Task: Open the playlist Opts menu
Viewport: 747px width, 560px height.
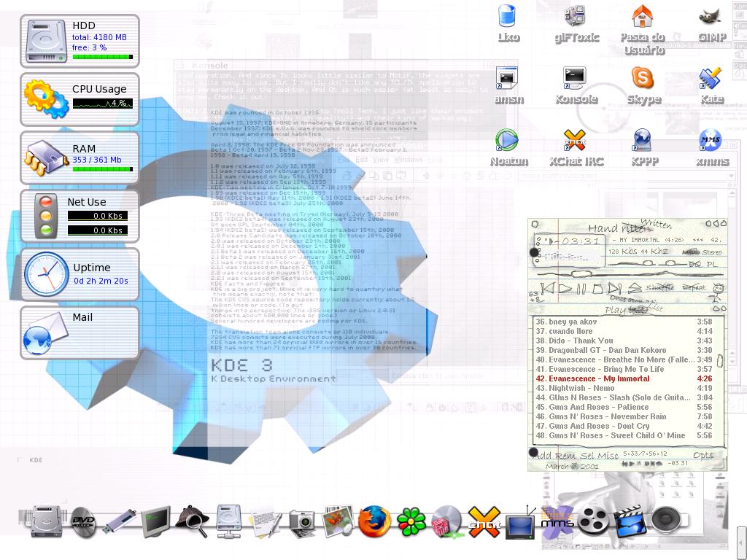Action: (703, 455)
